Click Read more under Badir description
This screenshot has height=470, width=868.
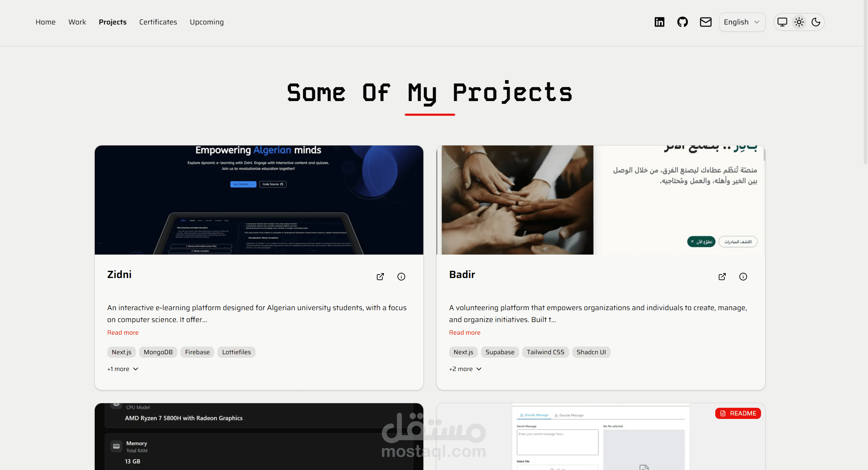(465, 333)
